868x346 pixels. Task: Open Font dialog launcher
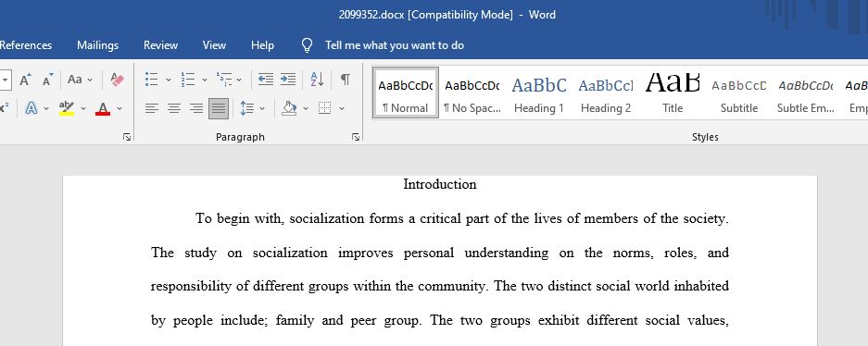pos(127,137)
